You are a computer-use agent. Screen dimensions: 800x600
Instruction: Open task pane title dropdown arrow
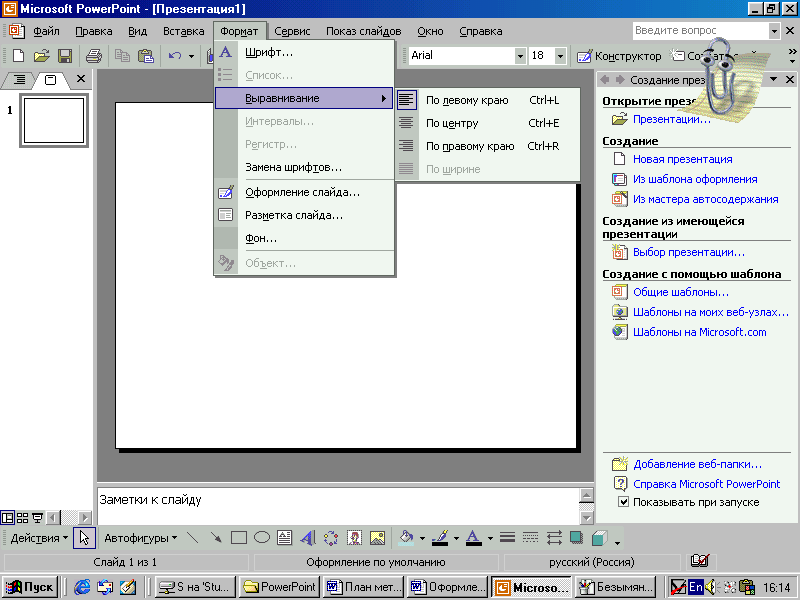tap(773, 80)
